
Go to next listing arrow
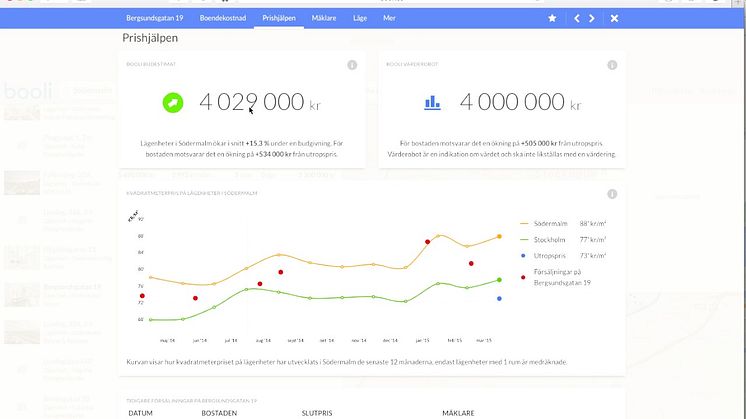coord(592,18)
